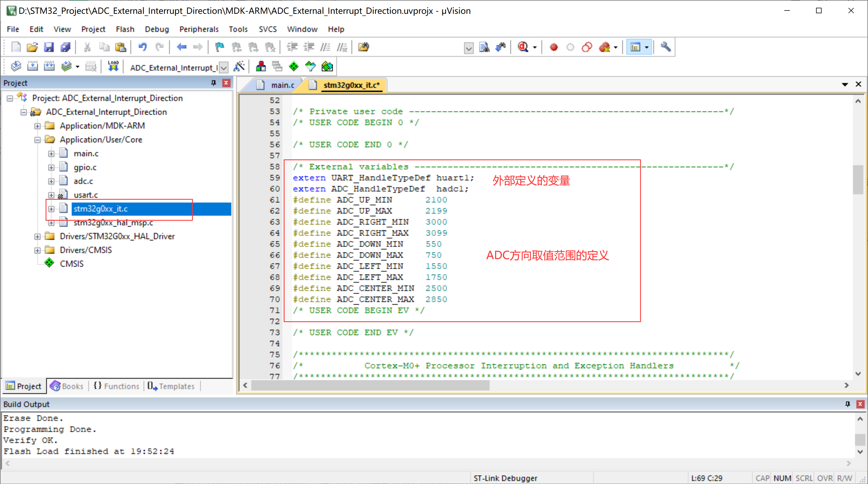The height and width of the screenshot is (484, 868).
Task: Click the Build target icon
Action: coord(32,66)
